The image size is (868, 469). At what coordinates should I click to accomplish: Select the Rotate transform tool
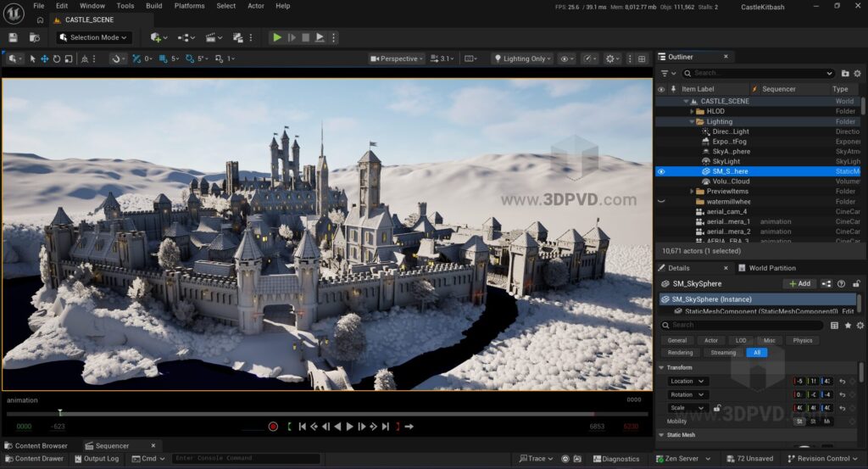coord(57,59)
